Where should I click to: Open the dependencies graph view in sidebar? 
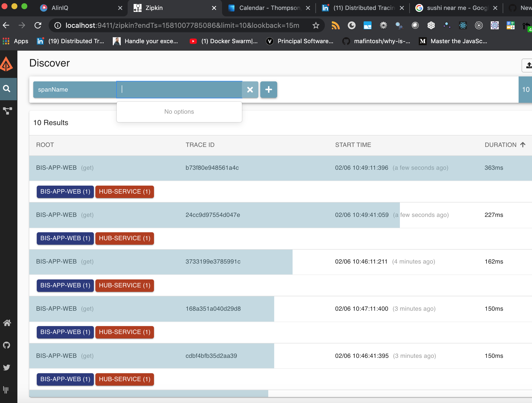click(x=7, y=111)
